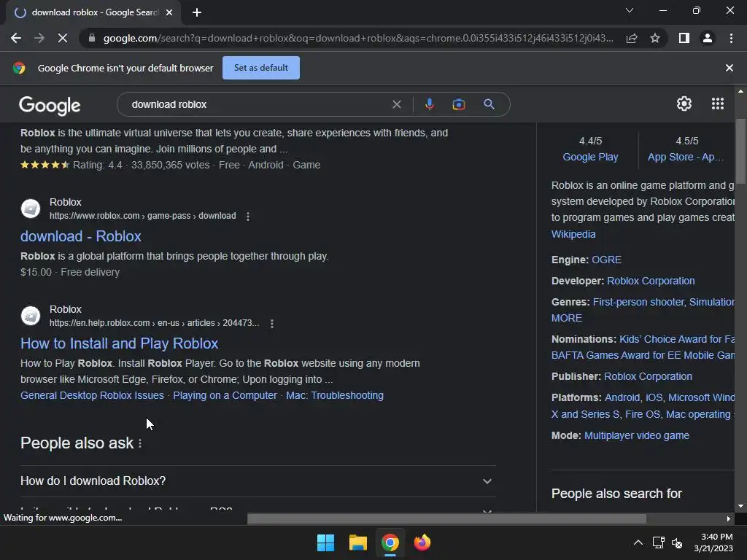Open Developer Roblox Corporation link
Screen dimensions: 747x560
[x=651, y=281]
